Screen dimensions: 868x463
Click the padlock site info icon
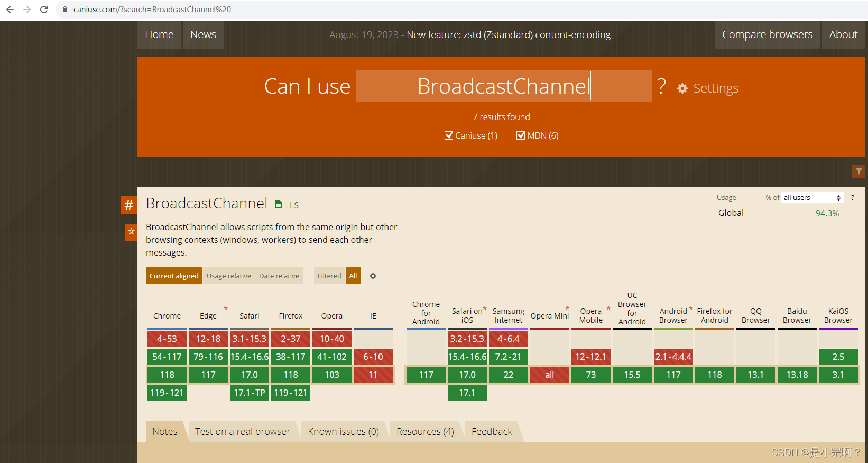[65, 10]
